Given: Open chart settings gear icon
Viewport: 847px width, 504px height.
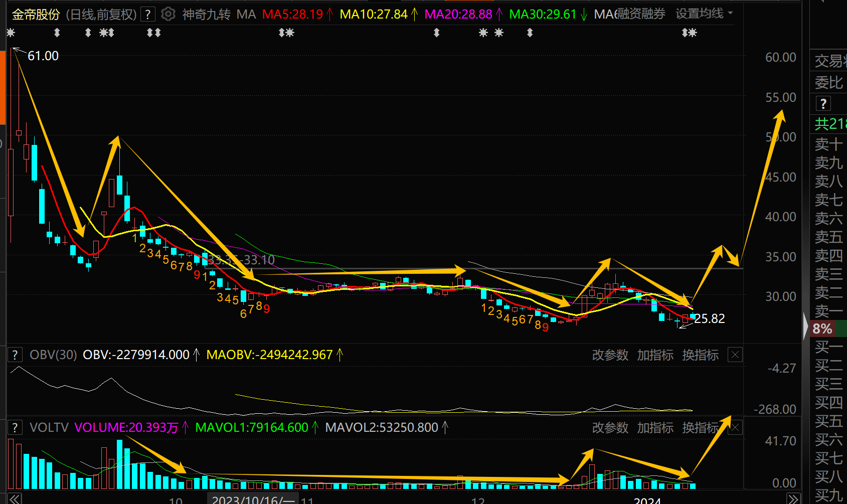Looking at the screenshot, I should (168, 14).
